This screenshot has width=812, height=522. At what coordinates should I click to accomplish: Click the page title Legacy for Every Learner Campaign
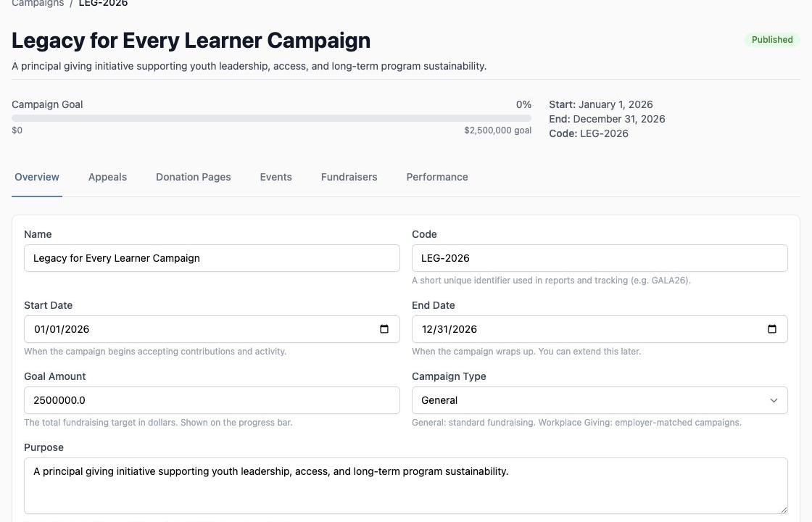click(191, 41)
